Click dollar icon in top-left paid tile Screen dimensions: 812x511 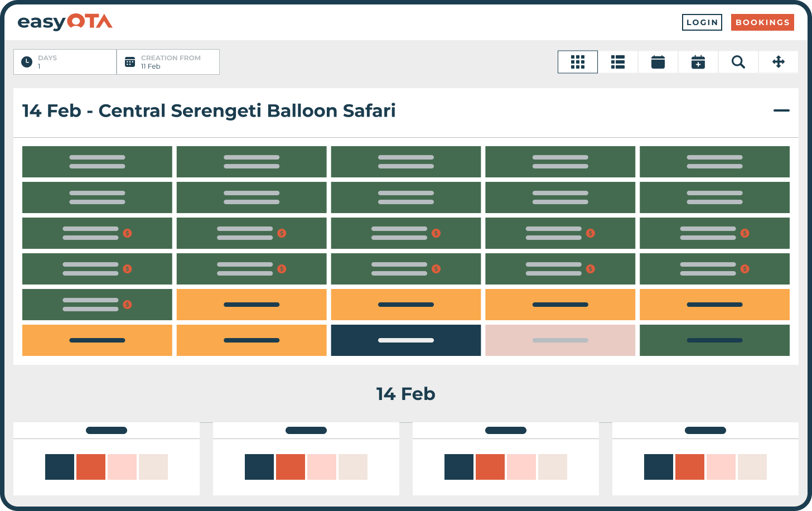pyautogui.click(x=128, y=233)
